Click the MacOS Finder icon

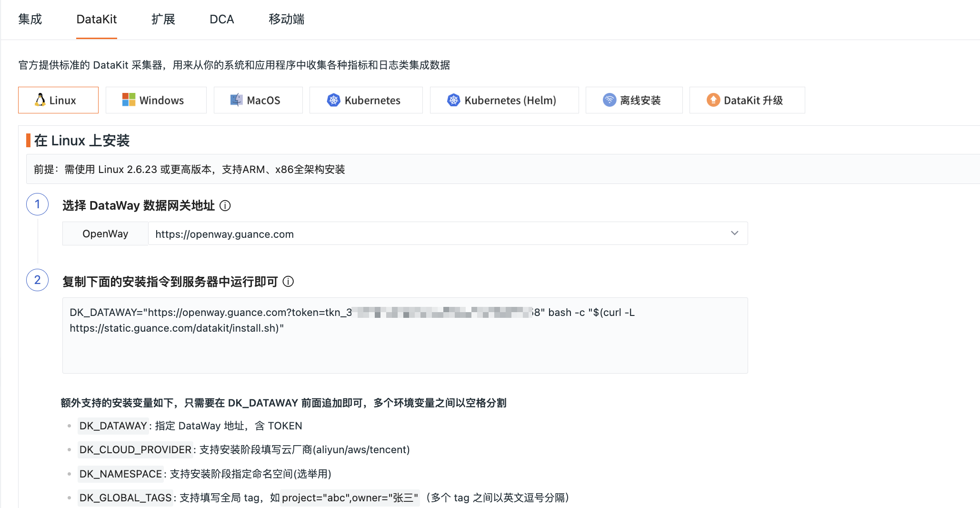[237, 100]
